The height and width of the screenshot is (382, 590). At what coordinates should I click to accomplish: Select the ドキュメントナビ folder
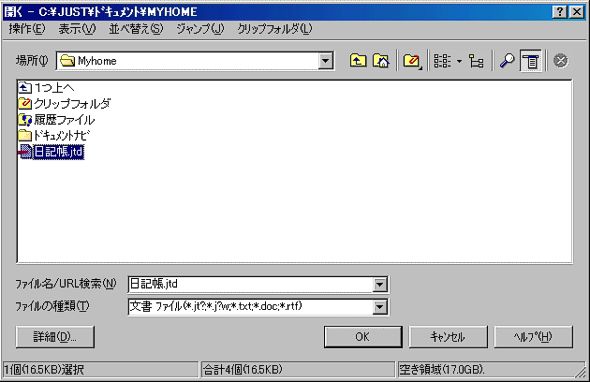pyautogui.click(x=55, y=135)
